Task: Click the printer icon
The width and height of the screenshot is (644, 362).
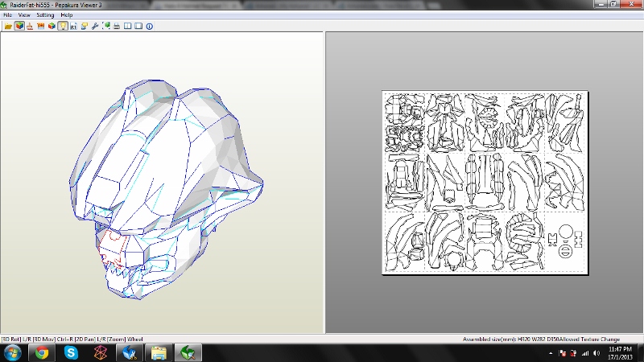Action: pyautogui.click(x=117, y=27)
